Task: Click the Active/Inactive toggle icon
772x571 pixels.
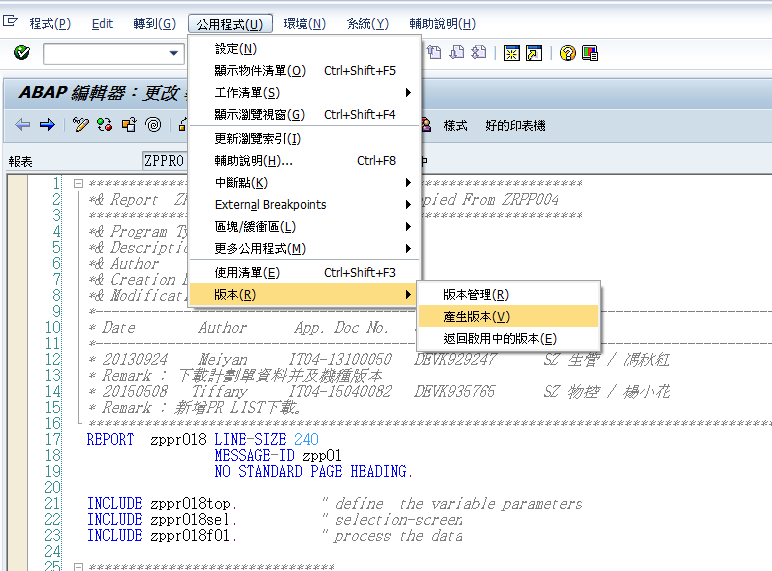Action: pos(104,125)
